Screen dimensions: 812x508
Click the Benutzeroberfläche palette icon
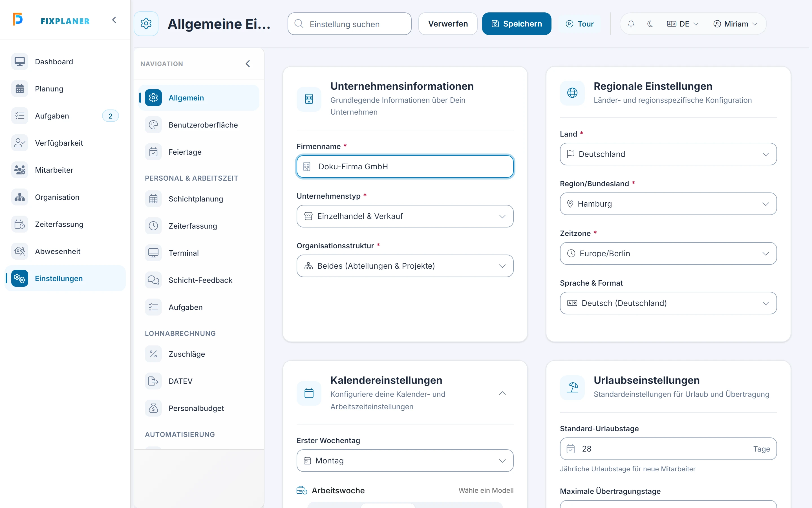[153, 125]
